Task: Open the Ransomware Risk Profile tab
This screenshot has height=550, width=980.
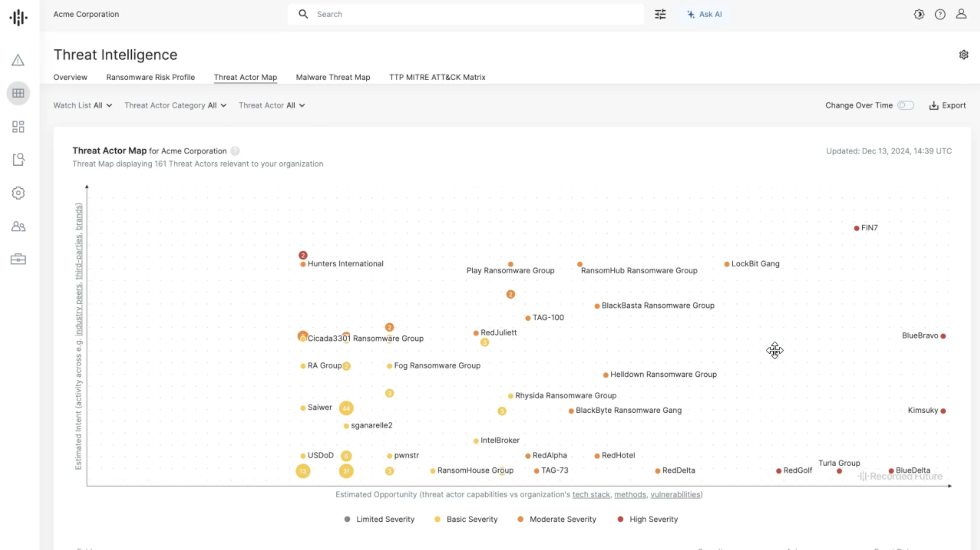Action: click(150, 77)
